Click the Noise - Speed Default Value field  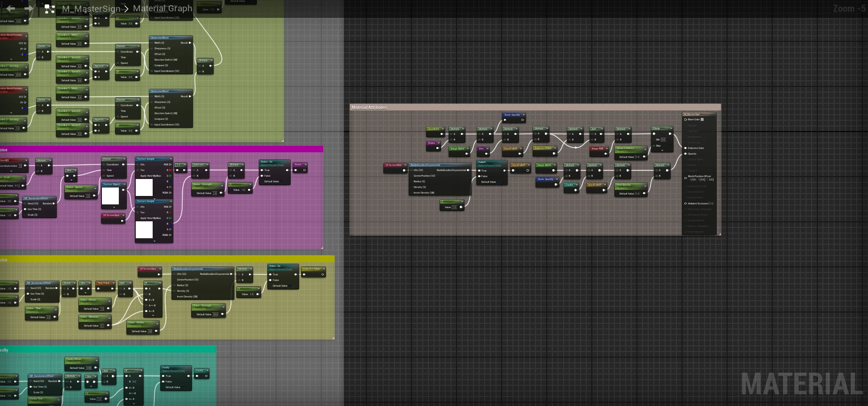pyautogui.click(x=88, y=196)
